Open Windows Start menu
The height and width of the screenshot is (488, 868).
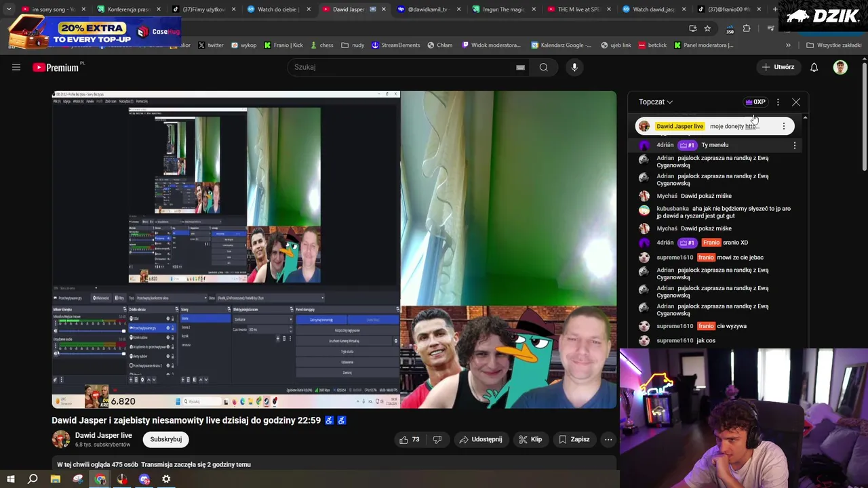point(10,479)
